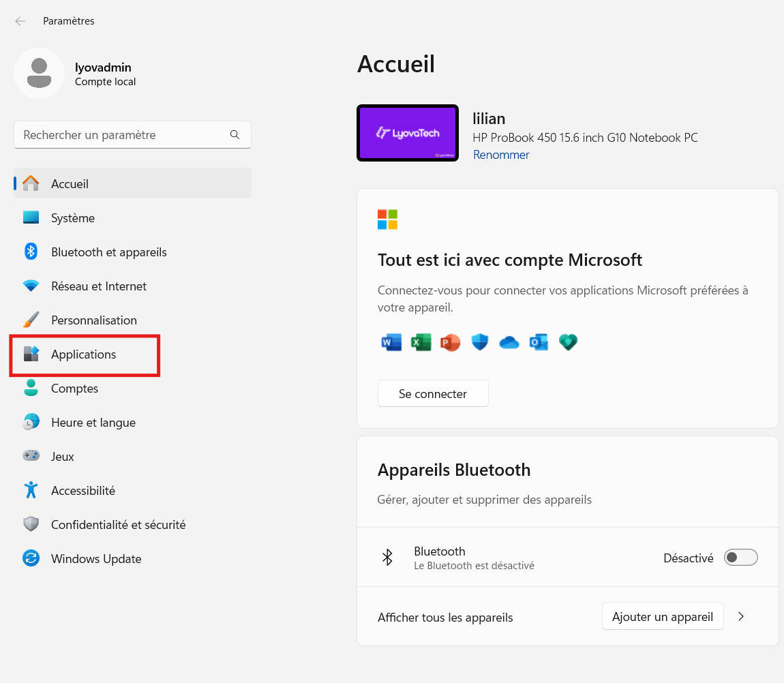
Task: Click the Jeux game controller icon
Action: click(31, 456)
